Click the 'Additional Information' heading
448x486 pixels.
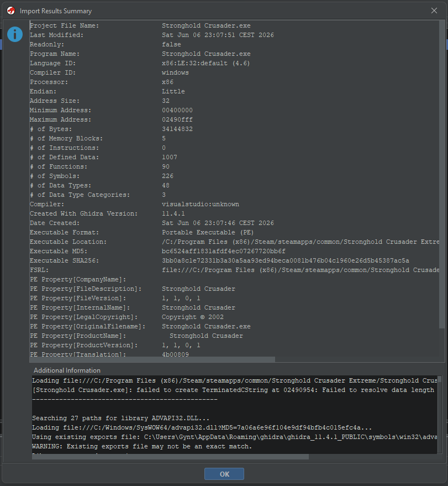pyautogui.click(x=67, y=370)
